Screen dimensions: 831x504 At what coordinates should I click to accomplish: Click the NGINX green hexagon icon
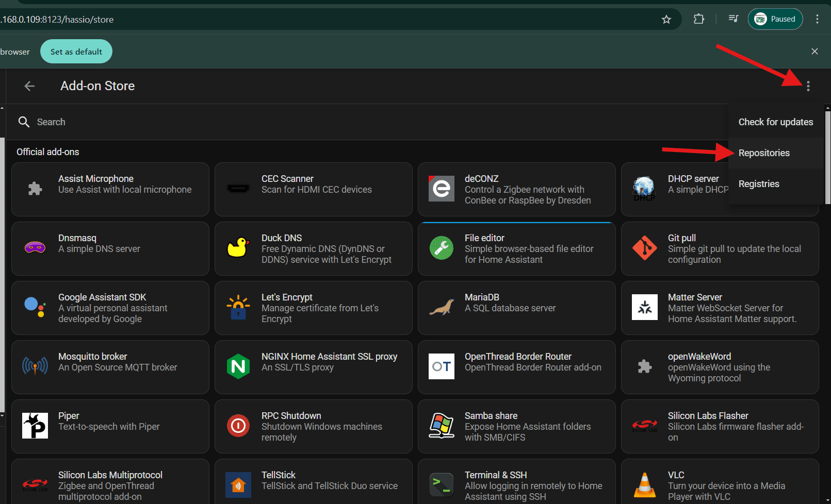[x=238, y=366]
